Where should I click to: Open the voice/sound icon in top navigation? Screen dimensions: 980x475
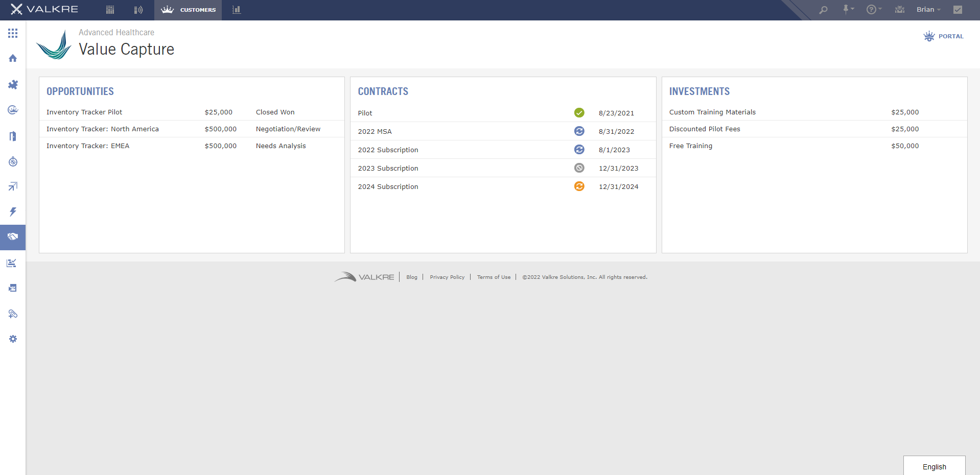click(x=138, y=10)
